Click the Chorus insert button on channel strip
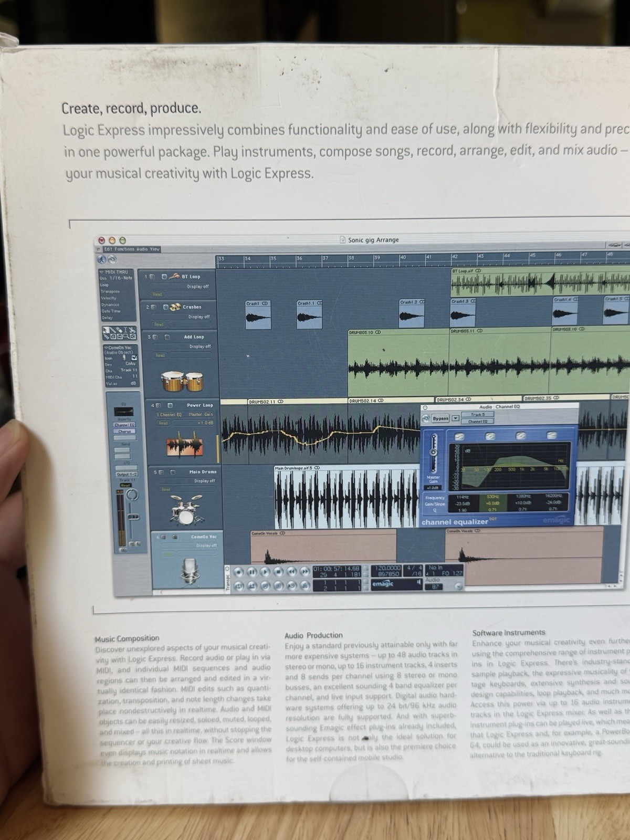Viewport: 630px width, 840px height. coord(124,432)
